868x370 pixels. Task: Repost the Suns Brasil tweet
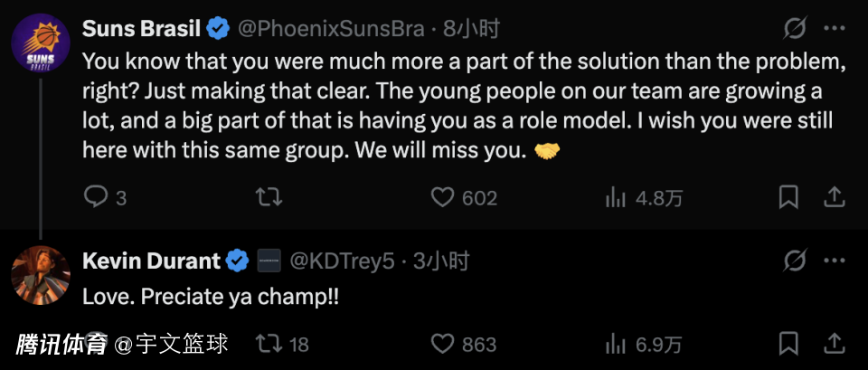coord(269,196)
